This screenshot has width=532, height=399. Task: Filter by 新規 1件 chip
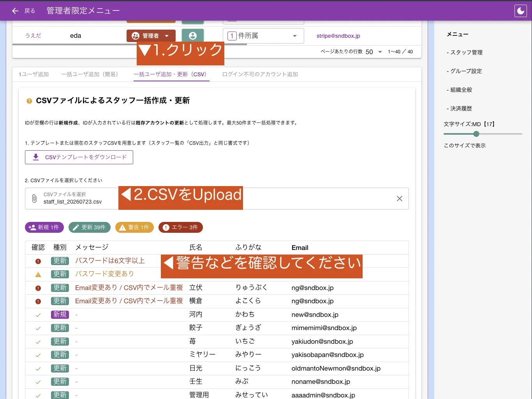(x=44, y=227)
